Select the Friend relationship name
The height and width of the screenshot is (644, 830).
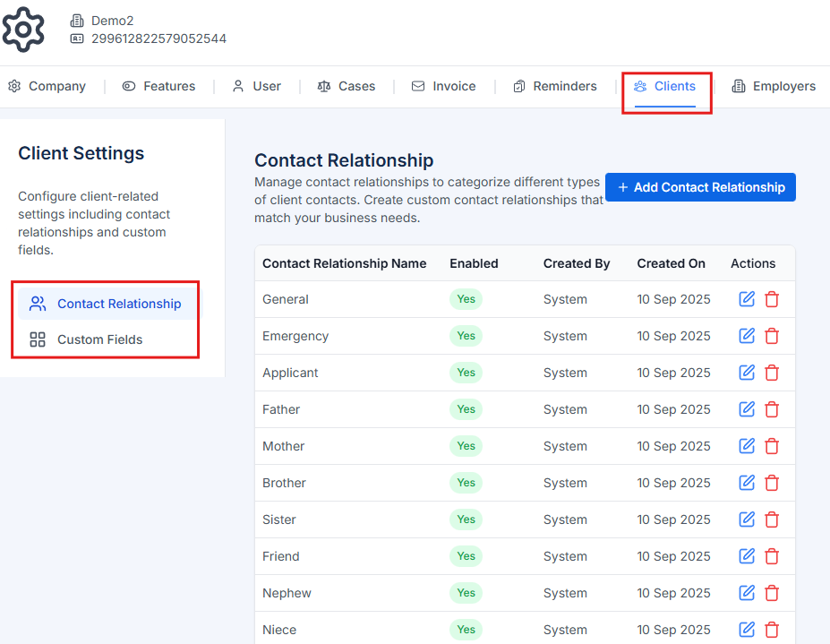point(281,556)
